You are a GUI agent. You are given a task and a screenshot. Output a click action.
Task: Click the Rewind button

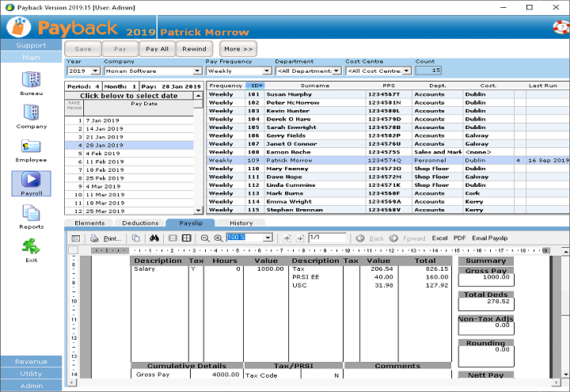[x=194, y=49]
